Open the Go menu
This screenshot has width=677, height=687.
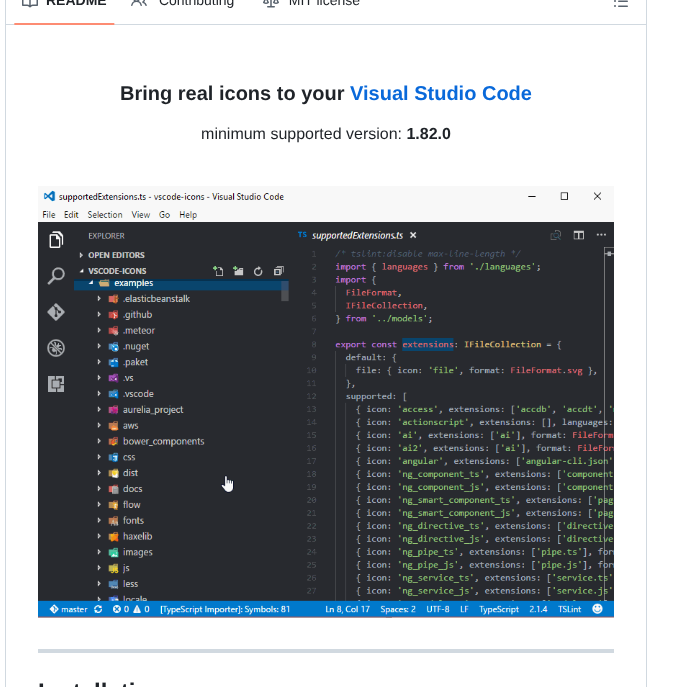click(164, 215)
